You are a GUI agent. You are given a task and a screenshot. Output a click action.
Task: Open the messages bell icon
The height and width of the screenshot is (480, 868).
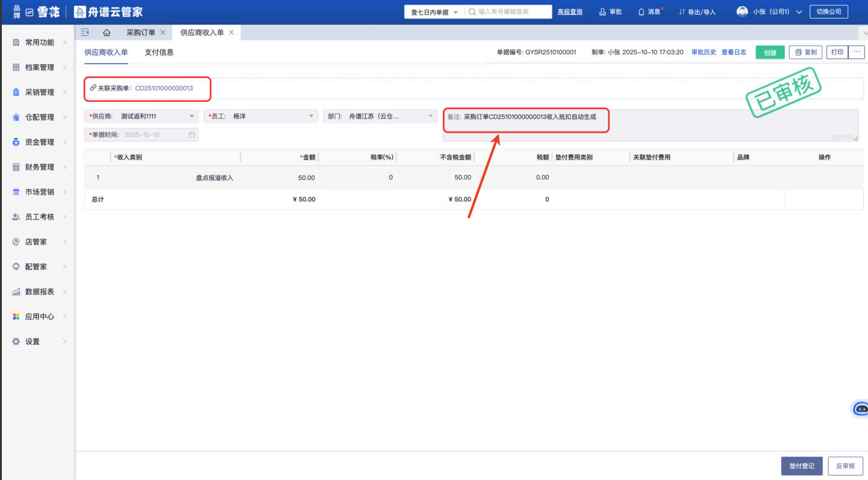pos(642,12)
